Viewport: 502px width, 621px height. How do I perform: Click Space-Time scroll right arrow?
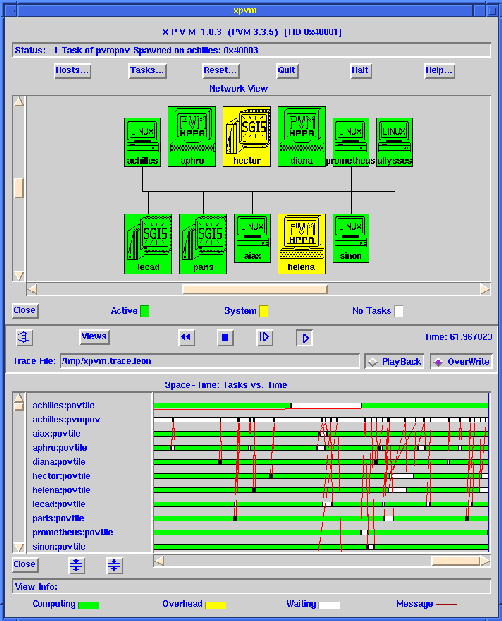(x=485, y=561)
